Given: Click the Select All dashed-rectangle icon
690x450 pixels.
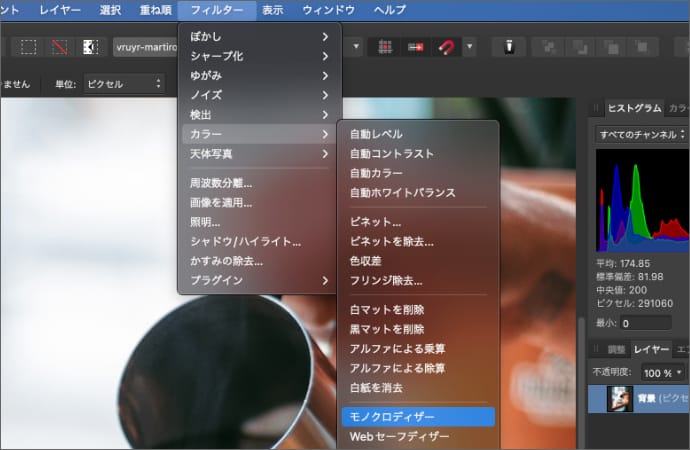Looking at the screenshot, I should click(30, 47).
